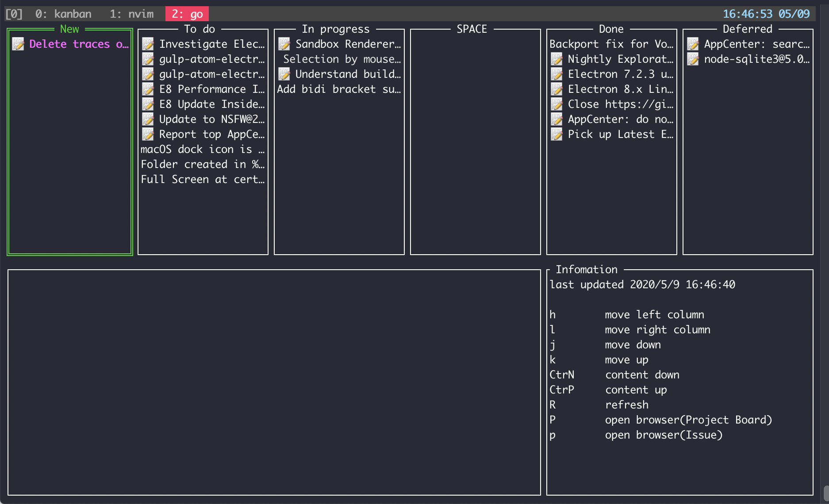The image size is (829, 504).
Task: Click 'open browser(Project Board)' help line
Action: (661, 420)
